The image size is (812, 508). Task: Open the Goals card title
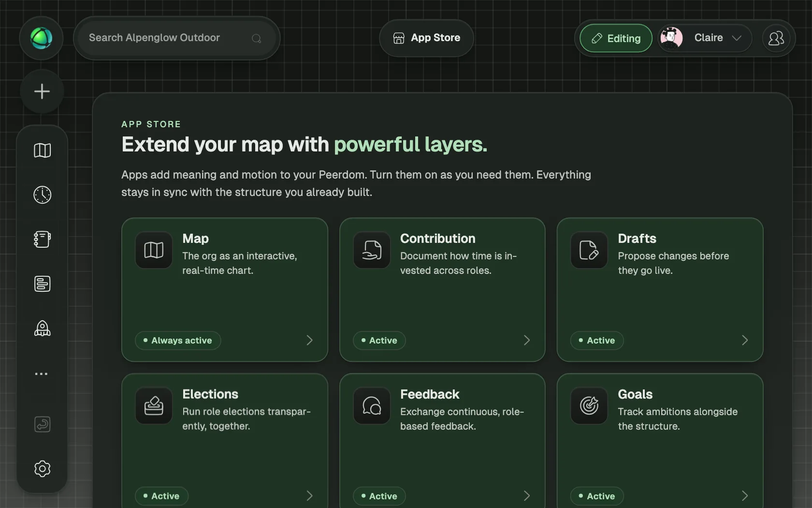[635, 394]
